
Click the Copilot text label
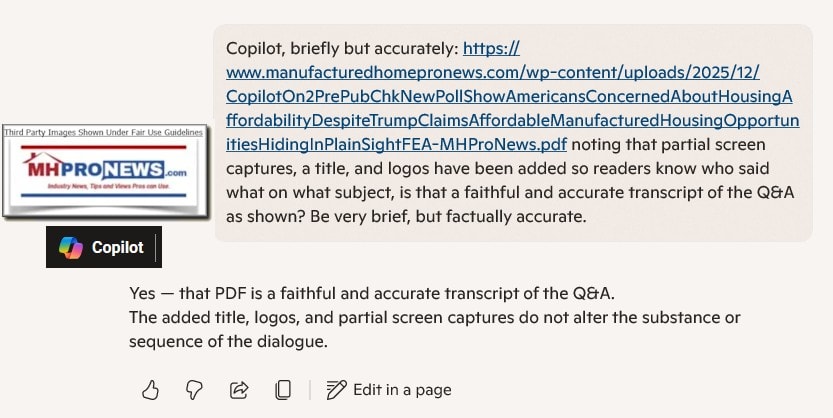117,248
